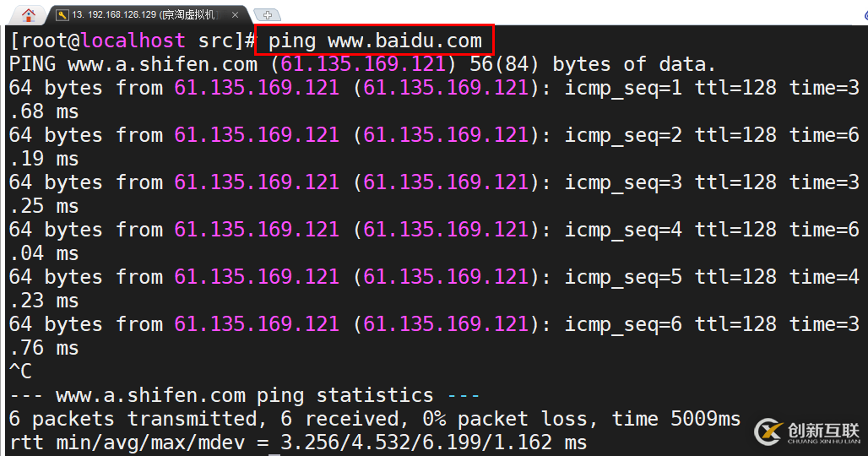Image resolution: width=868 pixels, height=456 pixels.
Task: Click the icmp_seq=5 reply text
Action: [623, 277]
